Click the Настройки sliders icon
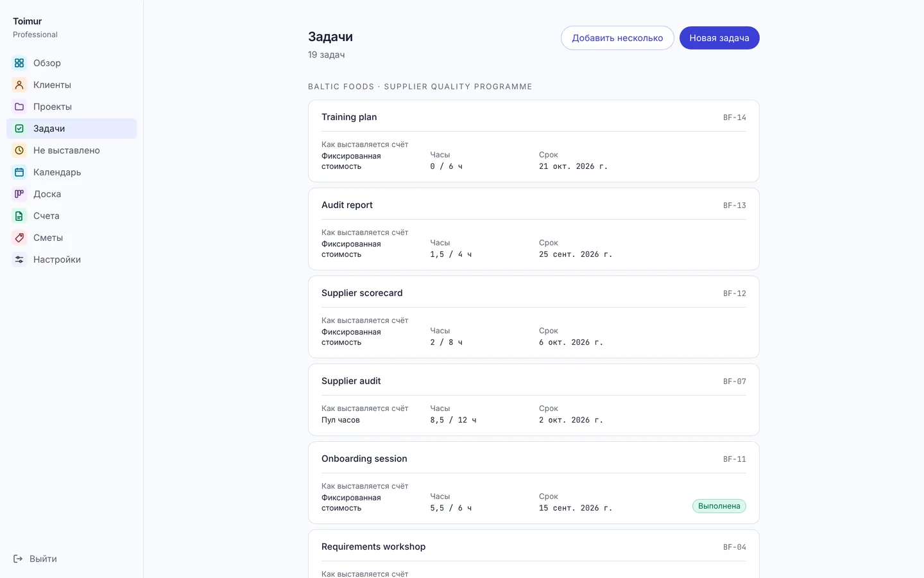 [19, 259]
